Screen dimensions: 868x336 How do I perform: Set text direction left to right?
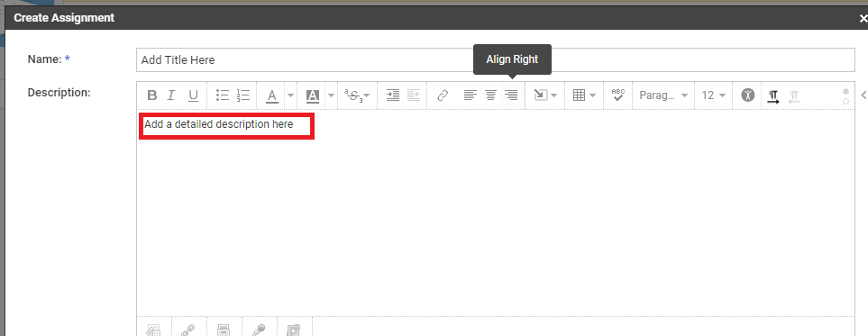[773, 97]
